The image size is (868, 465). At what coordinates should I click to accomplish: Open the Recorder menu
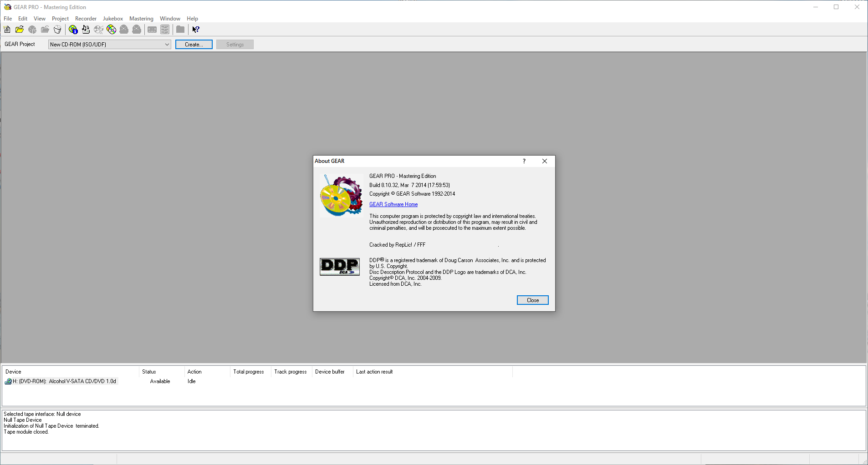coord(86,19)
